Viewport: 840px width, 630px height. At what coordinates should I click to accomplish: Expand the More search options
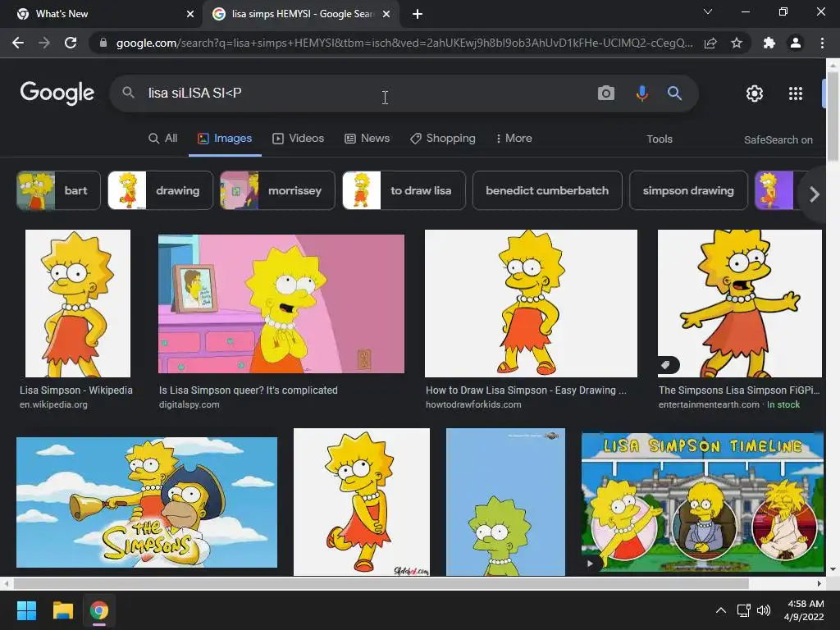[514, 138]
